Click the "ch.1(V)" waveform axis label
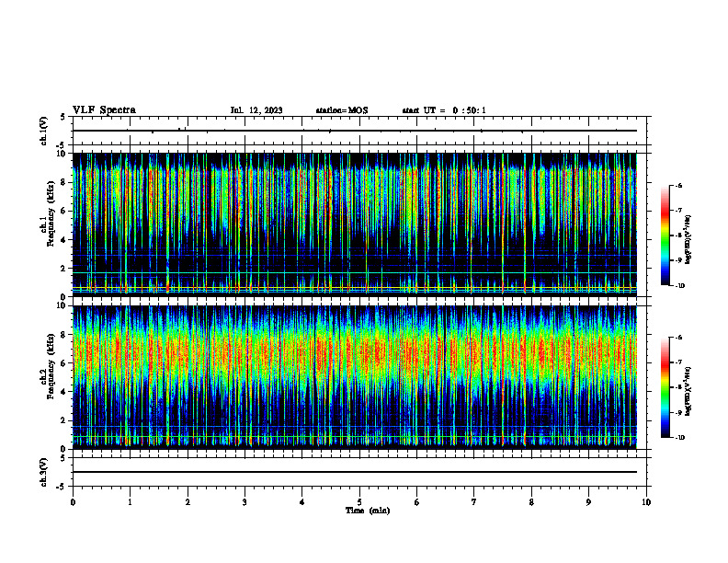728x563 pixels. tap(44, 131)
